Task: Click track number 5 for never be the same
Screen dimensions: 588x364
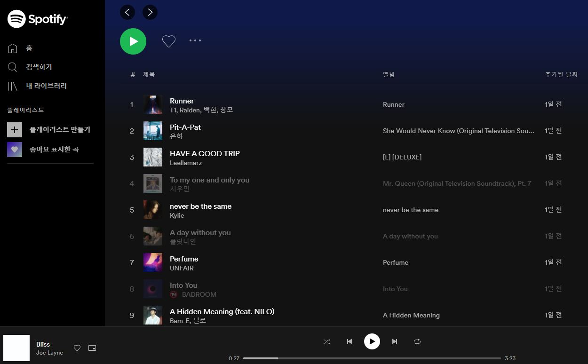Action: [x=132, y=210]
